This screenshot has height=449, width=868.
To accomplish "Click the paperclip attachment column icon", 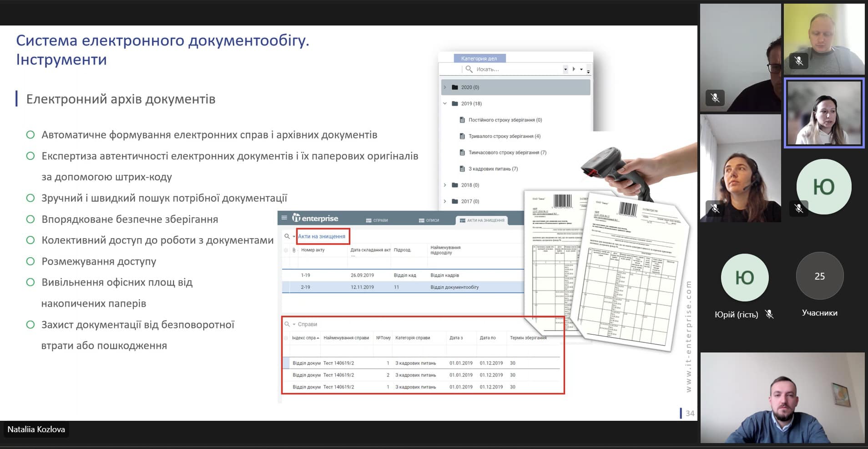I will 294,250.
